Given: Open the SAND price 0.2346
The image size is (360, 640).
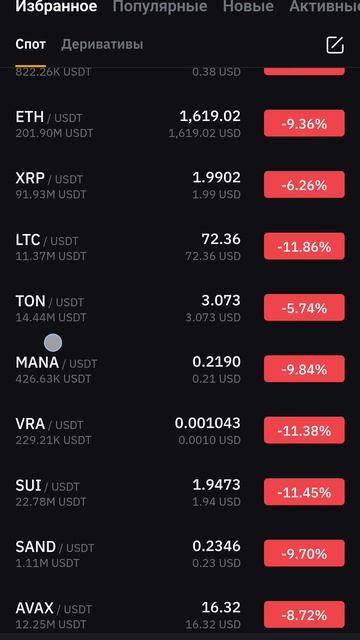Looking at the screenshot, I should (216, 546).
